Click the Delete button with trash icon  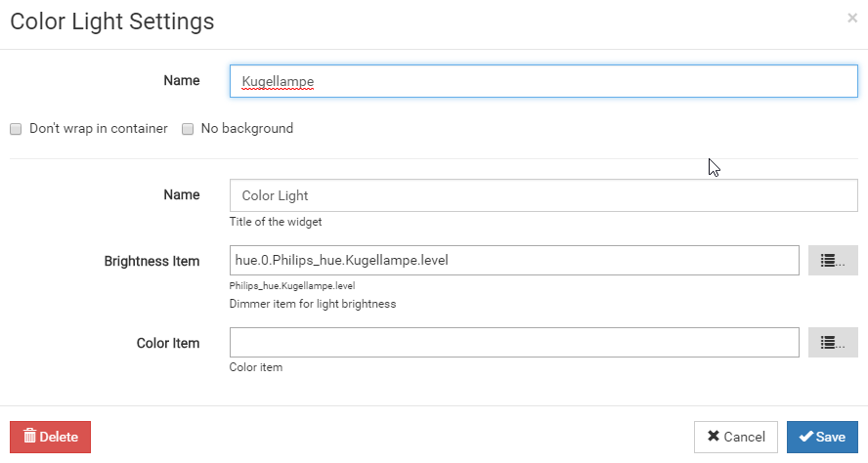tap(50, 437)
